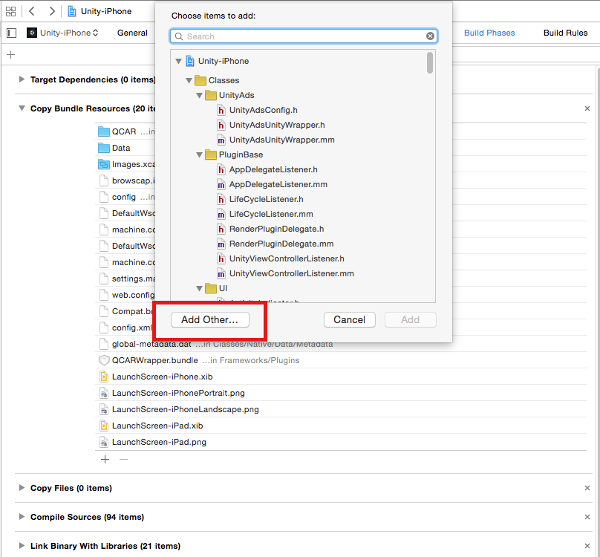This screenshot has height=557, width=600.
Task: Delete the Copy Files phase with its x
Action: 587,489
